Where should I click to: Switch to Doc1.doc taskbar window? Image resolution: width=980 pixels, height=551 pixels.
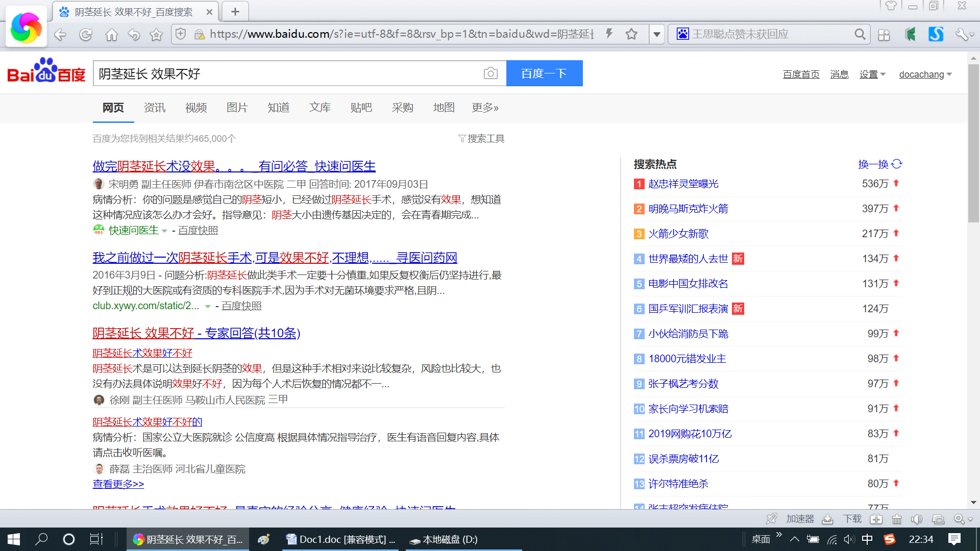pyautogui.click(x=340, y=539)
